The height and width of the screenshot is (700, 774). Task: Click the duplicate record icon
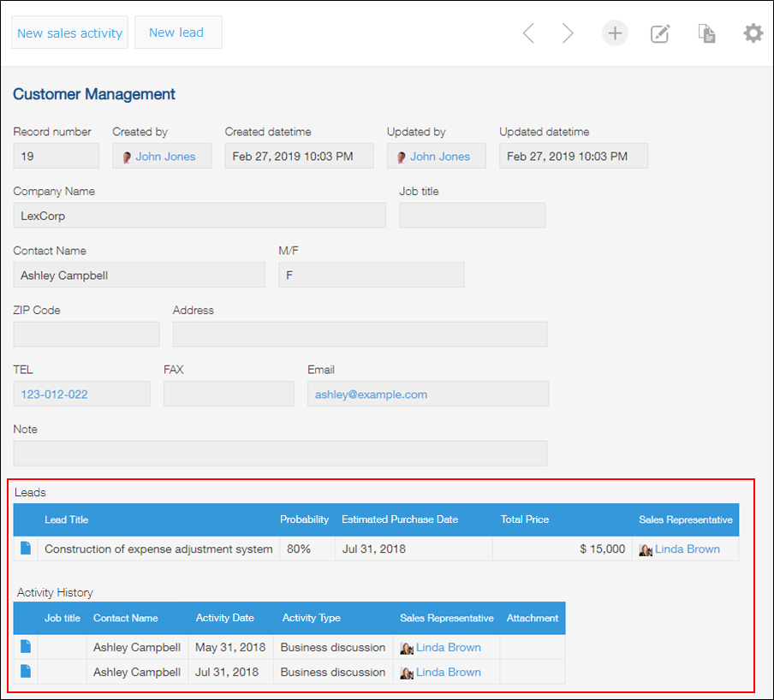coord(706,33)
